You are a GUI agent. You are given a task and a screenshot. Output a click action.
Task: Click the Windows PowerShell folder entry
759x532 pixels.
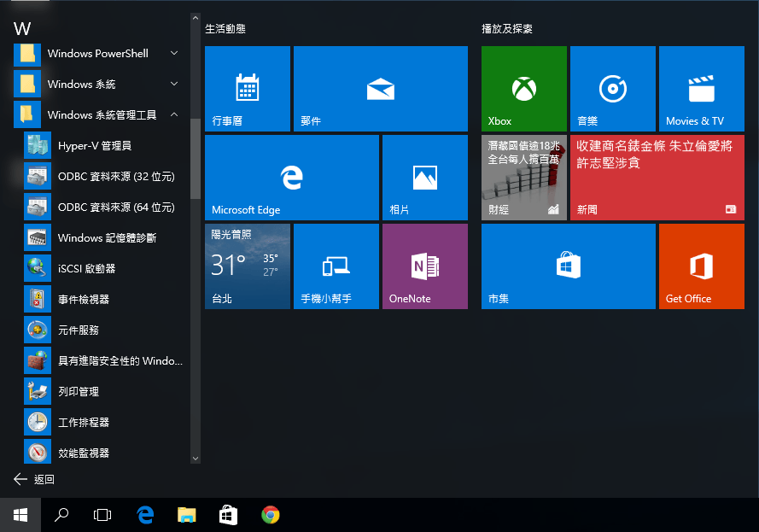coord(100,53)
